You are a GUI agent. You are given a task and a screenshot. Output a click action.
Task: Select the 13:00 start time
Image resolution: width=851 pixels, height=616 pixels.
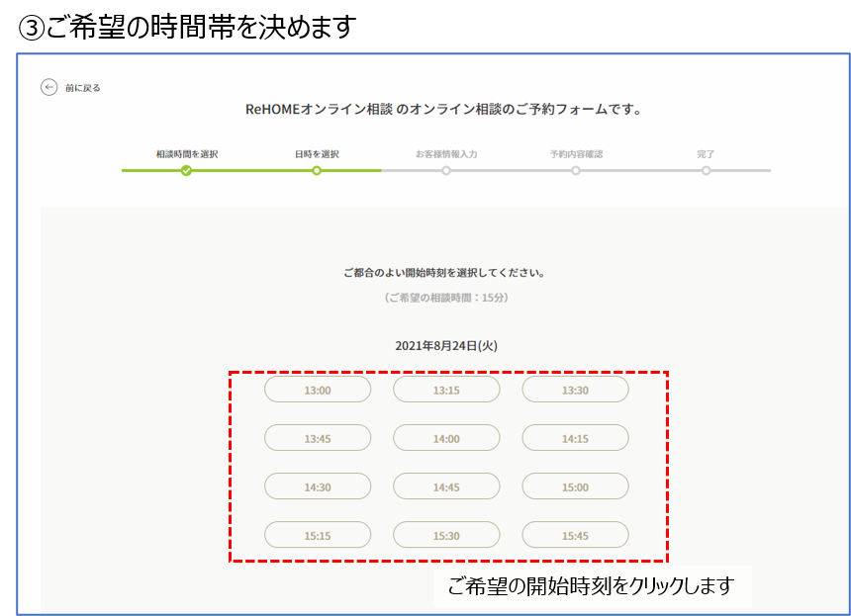tap(318, 390)
